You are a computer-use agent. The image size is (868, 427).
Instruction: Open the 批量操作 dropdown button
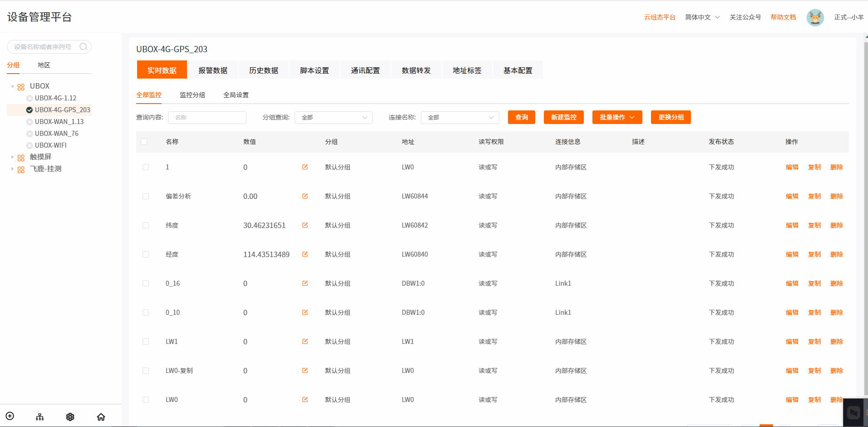point(617,117)
